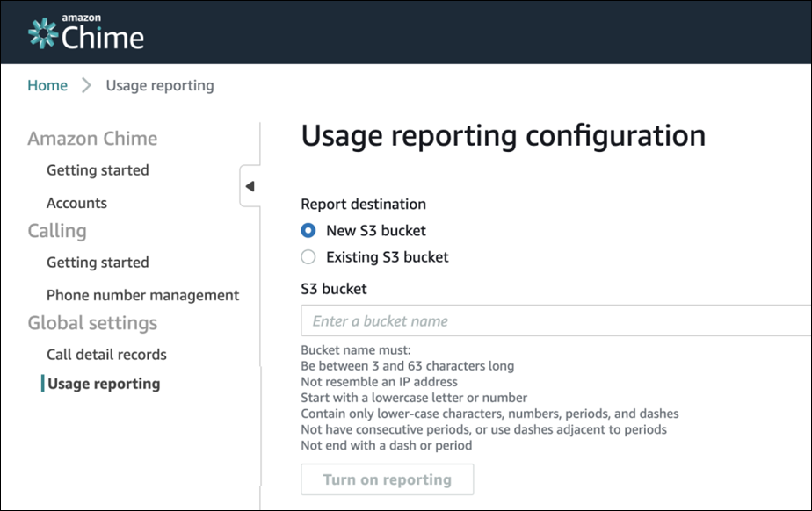Open Getting started under Amazon Chime

(x=98, y=170)
